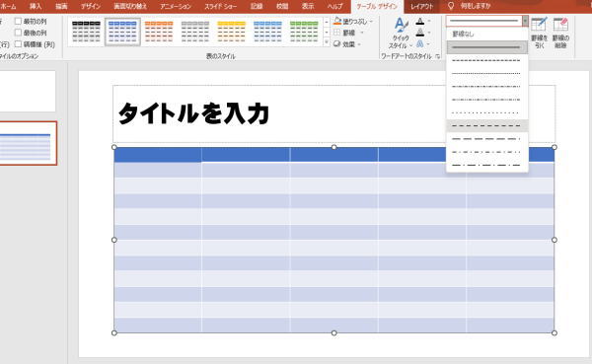Click the table's bottom-center resize handle

334,333
